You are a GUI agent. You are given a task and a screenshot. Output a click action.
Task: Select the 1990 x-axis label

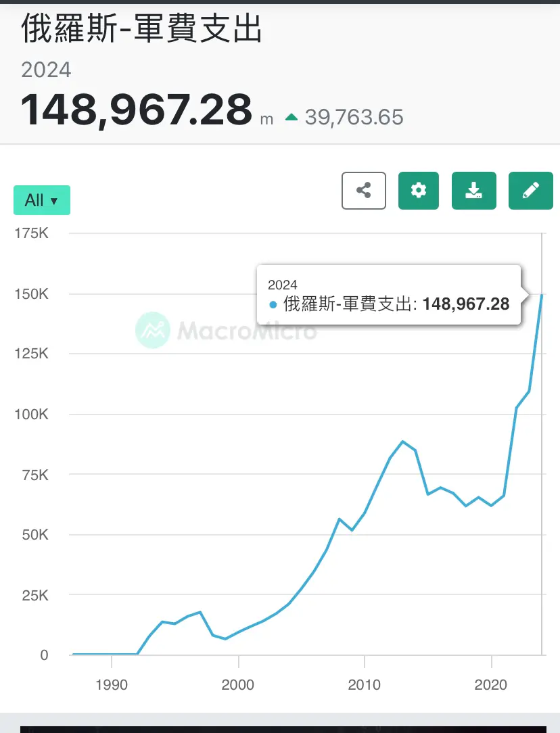(x=111, y=685)
